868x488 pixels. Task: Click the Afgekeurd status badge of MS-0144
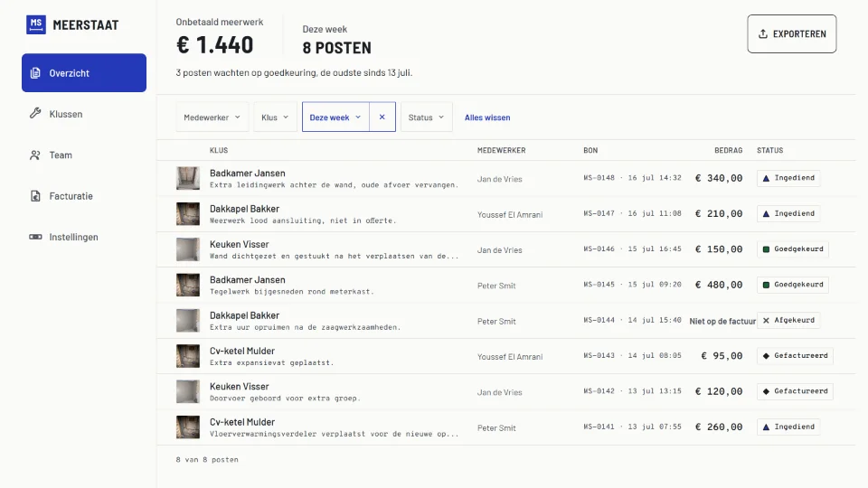788,320
